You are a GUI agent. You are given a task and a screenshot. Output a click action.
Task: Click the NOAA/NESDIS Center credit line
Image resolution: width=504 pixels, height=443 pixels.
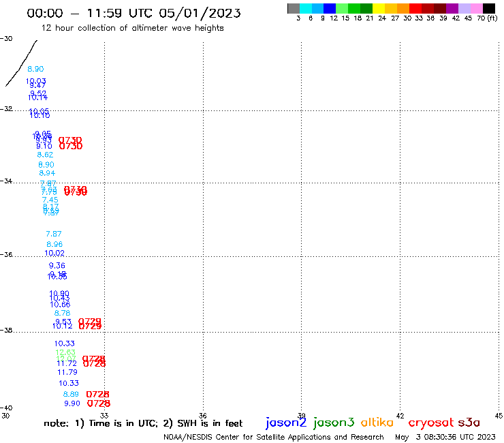point(274,437)
